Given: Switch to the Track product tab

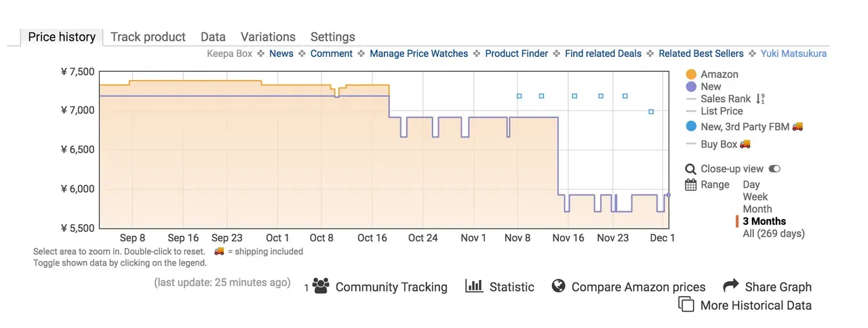Looking at the screenshot, I should [x=148, y=37].
